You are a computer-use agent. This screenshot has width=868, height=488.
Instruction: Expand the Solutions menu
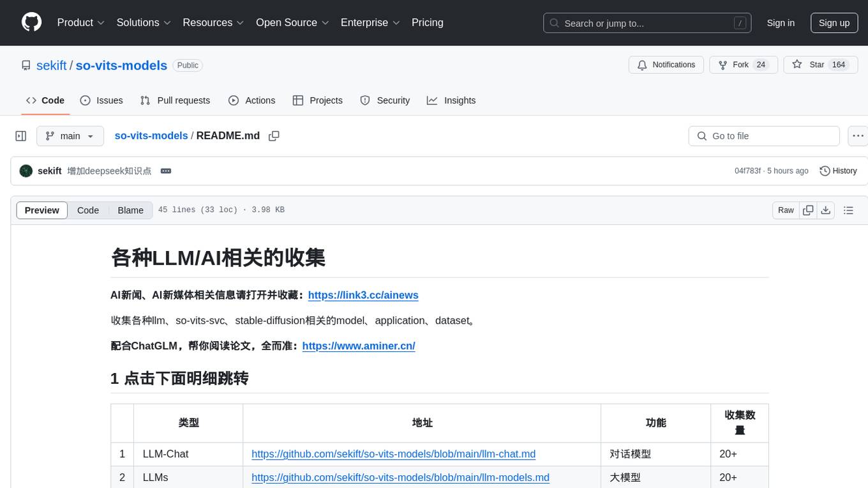(x=144, y=22)
